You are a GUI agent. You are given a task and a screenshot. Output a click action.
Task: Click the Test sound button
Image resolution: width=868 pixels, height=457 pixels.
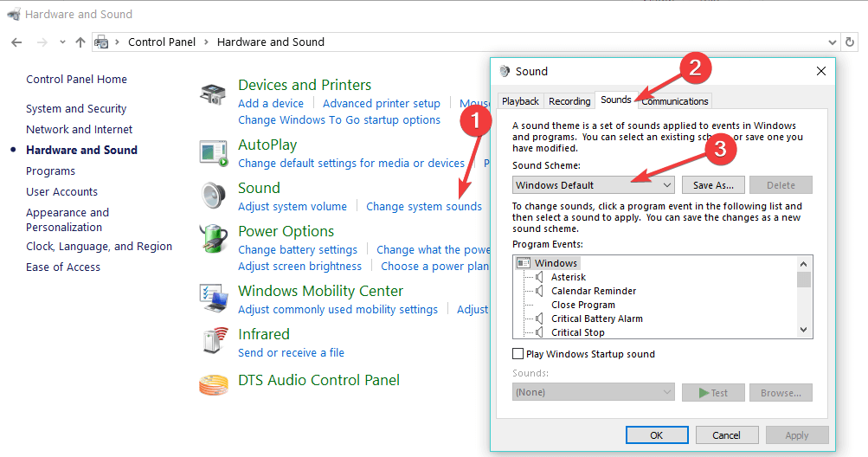pyautogui.click(x=713, y=393)
